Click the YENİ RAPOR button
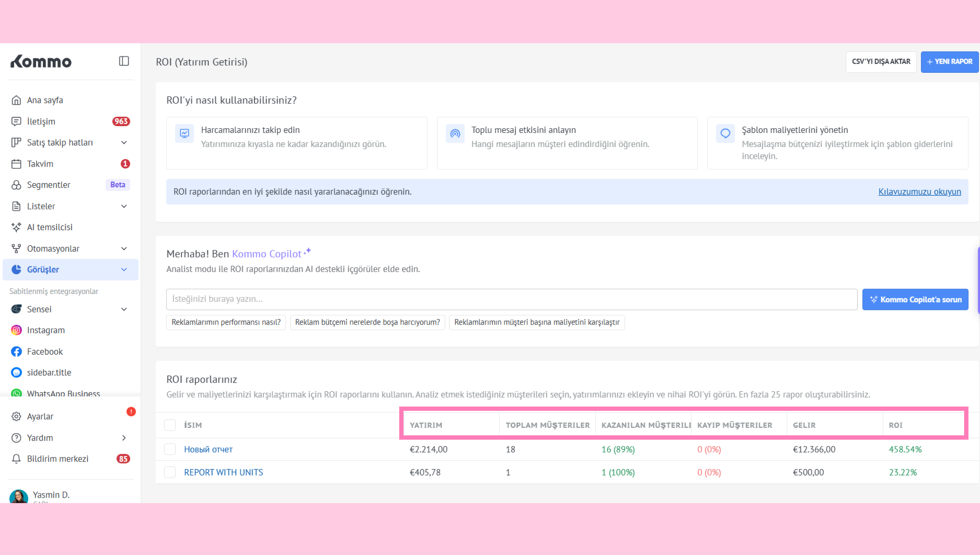Viewport: 980px width, 555px height. pyautogui.click(x=949, y=62)
